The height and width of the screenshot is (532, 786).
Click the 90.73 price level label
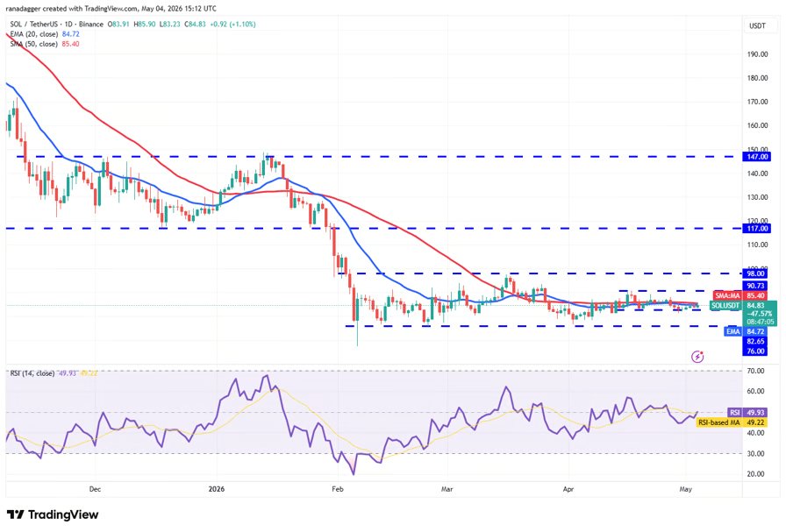tap(755, 286)
